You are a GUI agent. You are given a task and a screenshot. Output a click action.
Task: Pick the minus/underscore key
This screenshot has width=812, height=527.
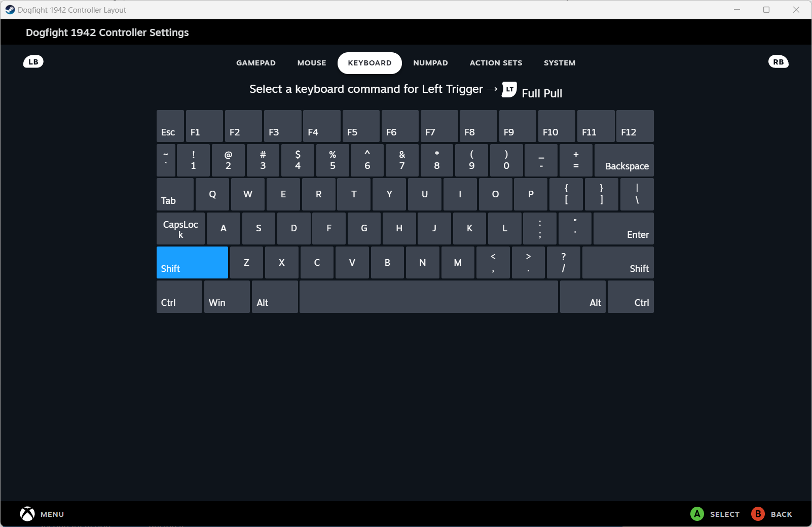click(541, 160)
